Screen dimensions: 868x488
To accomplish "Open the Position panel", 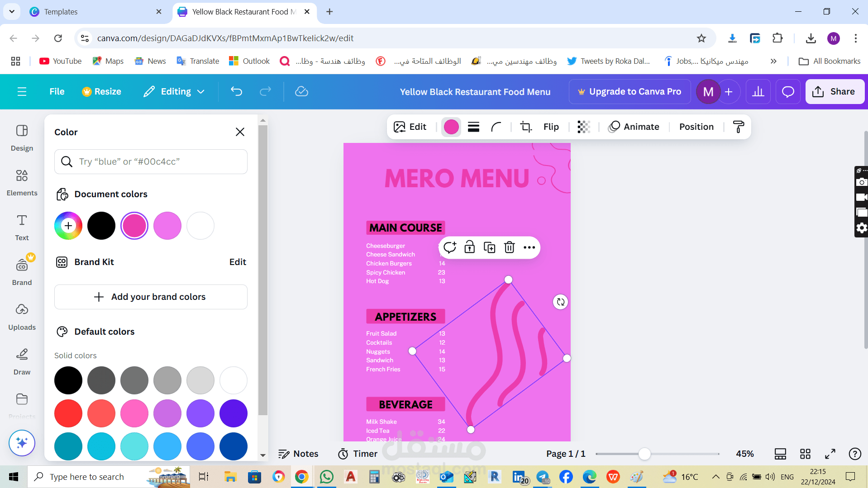I will (x=696, y=127).
